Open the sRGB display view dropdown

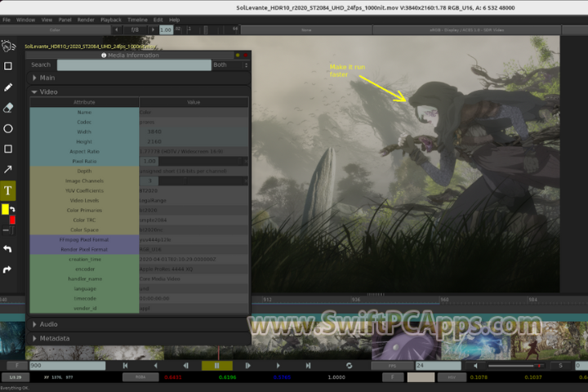pyautogui.click(x=467, y=29)
